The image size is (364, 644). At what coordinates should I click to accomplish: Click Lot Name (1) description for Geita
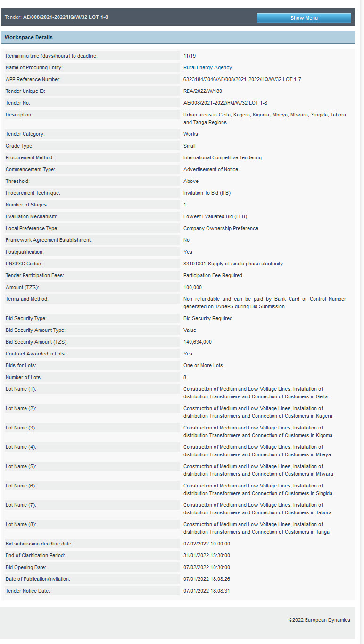(256, 393)
